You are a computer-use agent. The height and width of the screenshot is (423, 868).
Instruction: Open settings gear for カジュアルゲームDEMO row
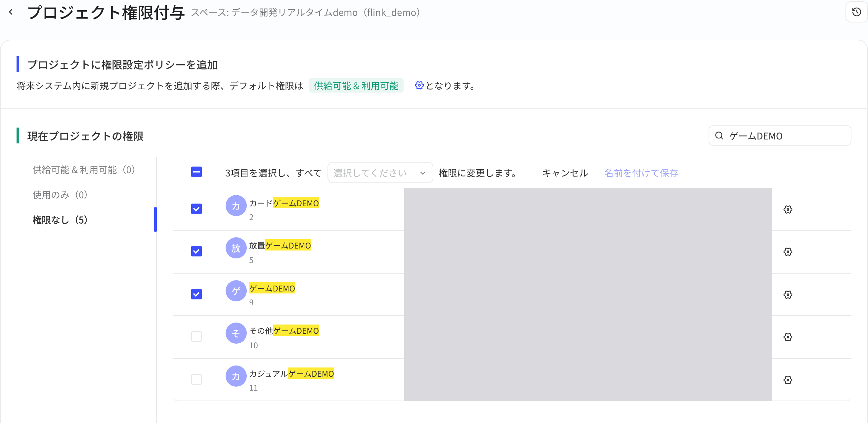(x=788, y=380)
